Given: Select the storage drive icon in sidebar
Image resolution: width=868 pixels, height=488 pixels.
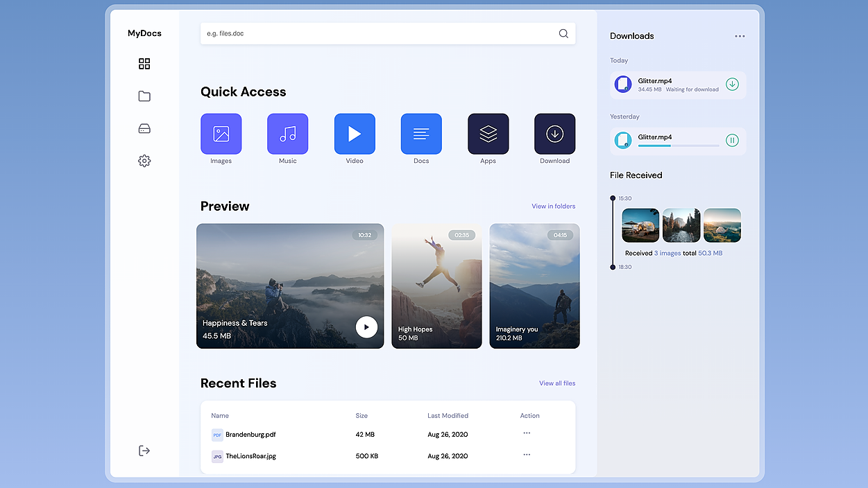Looking at the screenshot, I should coord(144,128).
